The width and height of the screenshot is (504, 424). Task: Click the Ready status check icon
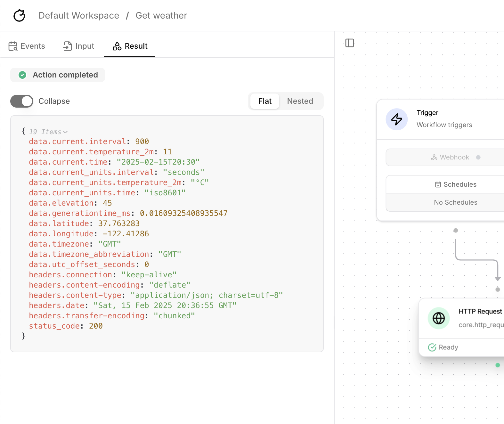(x=432, y=347)
